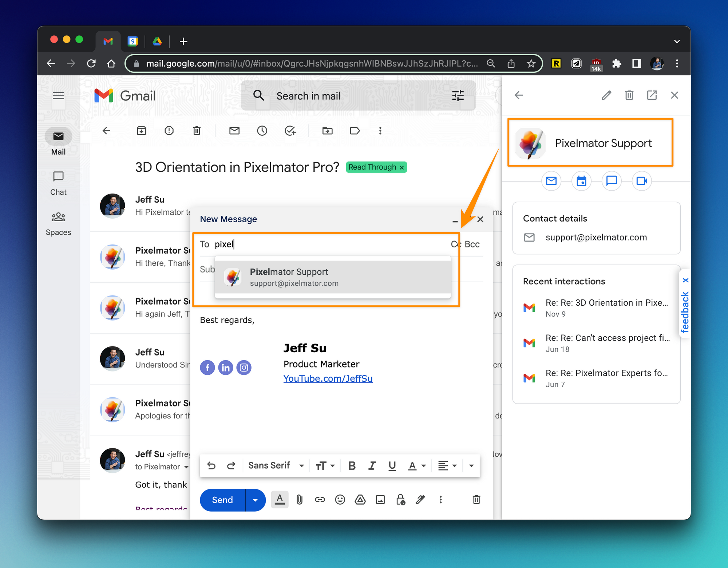Expand recipient details next to 'to Pixelmator'
Viewport: 728px width, 568px height.
186,467
